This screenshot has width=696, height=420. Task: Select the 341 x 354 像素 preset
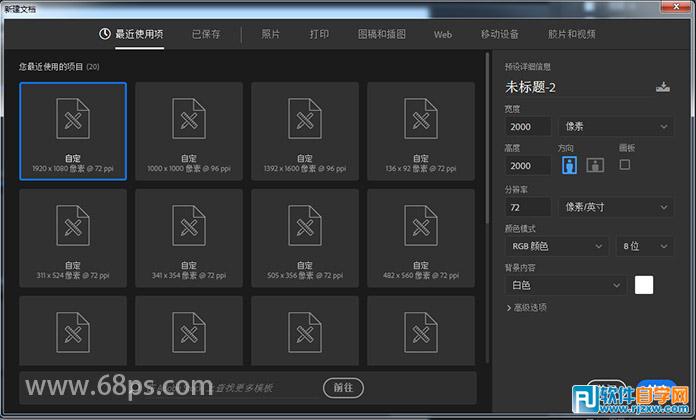tap(189, 238)
